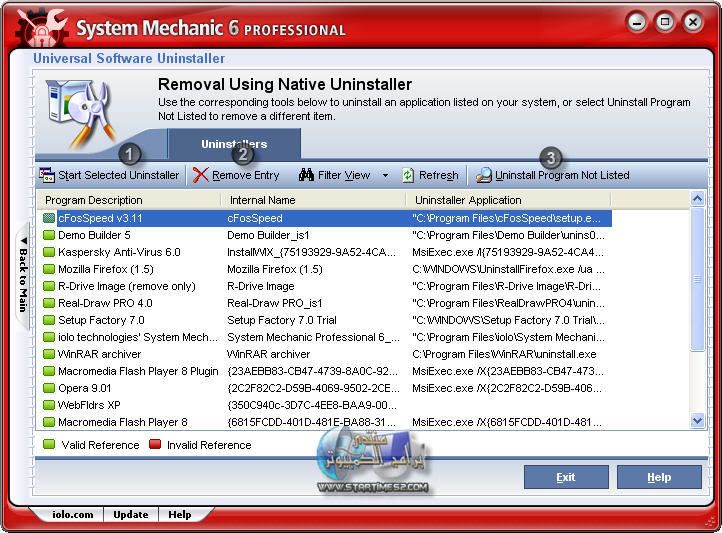Open the Update bottom tab
This screenshot has height=533, width=722.
131,515
